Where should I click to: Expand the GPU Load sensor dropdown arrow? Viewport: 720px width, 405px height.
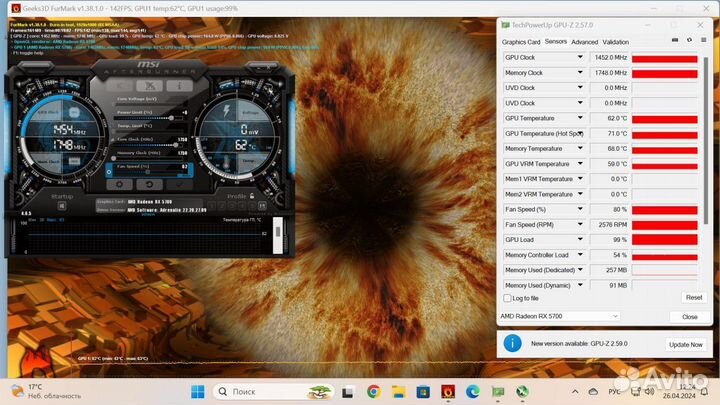580,239
